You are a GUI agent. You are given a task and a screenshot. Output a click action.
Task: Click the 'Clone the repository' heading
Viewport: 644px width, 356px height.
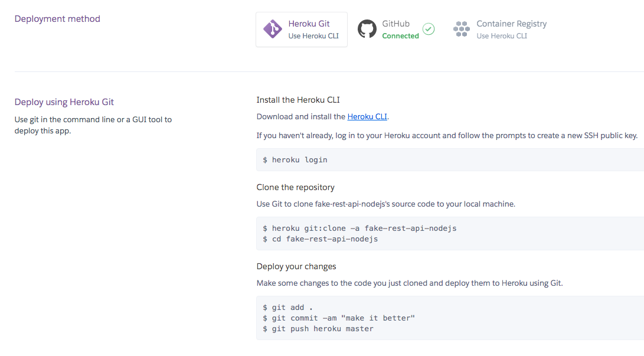coord(295,187)
